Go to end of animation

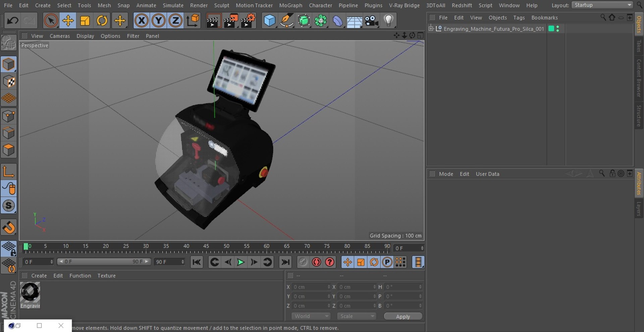[285, 262]
